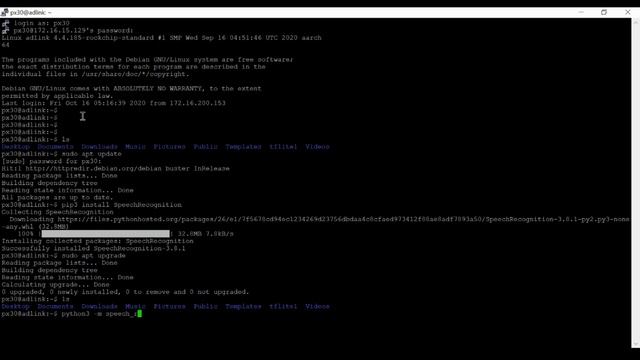The image size is (640, 360).
Task: Click 'Installing collected packages: SpeechRecognition' line
Action: point(98,241)
